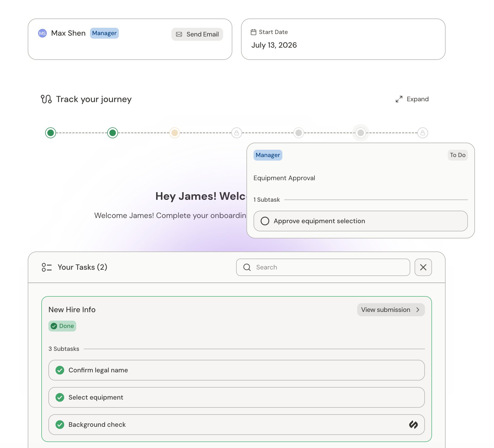The image size is (494, 448).
Task: Click the first locked journey step in the middle
Action: [x=237, y=133]
